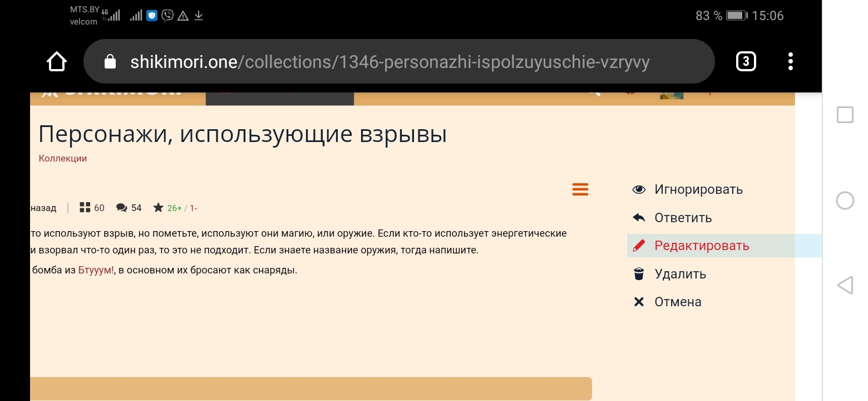Collapse the orange hamburger actions menu
The image size is (868, 401).
tap(580, 189)
